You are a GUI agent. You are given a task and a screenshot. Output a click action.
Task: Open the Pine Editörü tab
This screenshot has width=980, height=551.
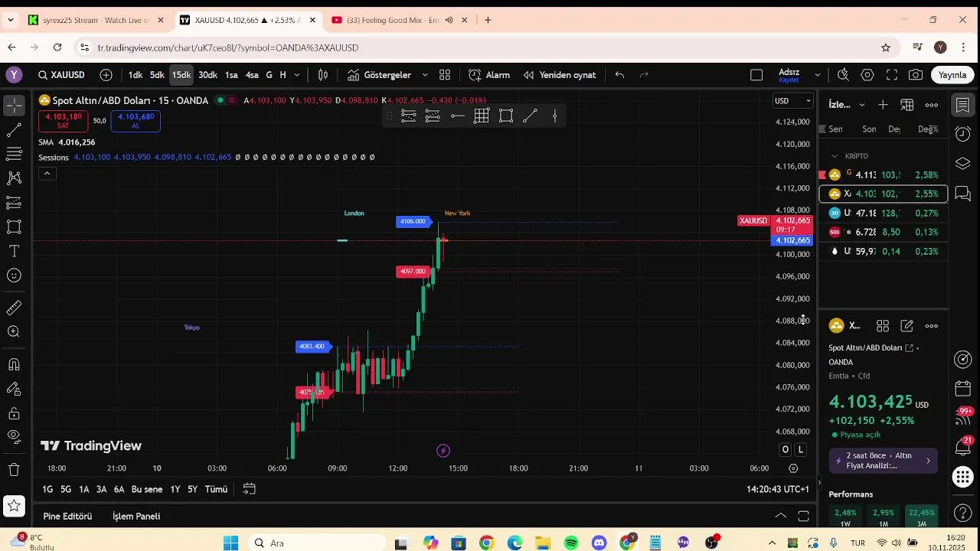67,517
